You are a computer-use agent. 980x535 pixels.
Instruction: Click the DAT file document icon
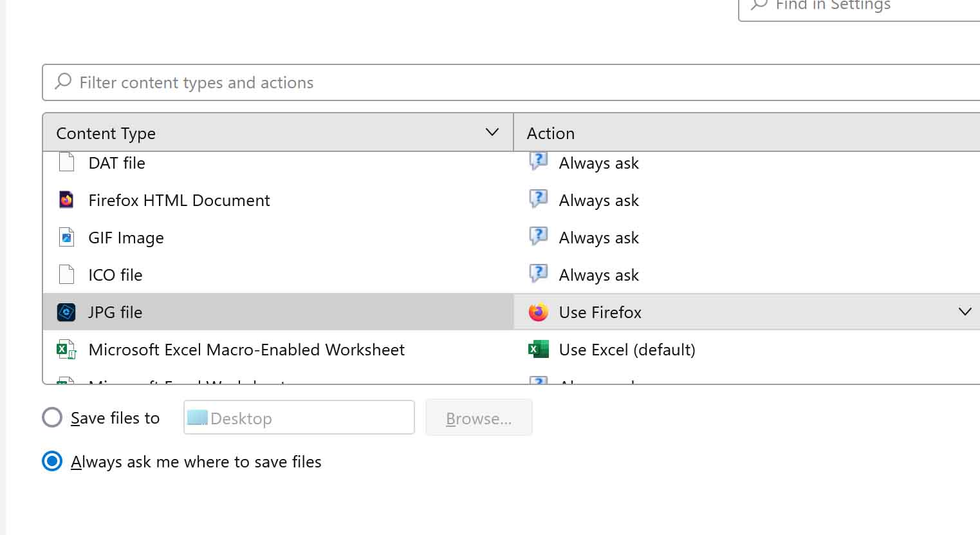(x=66, y=162)
